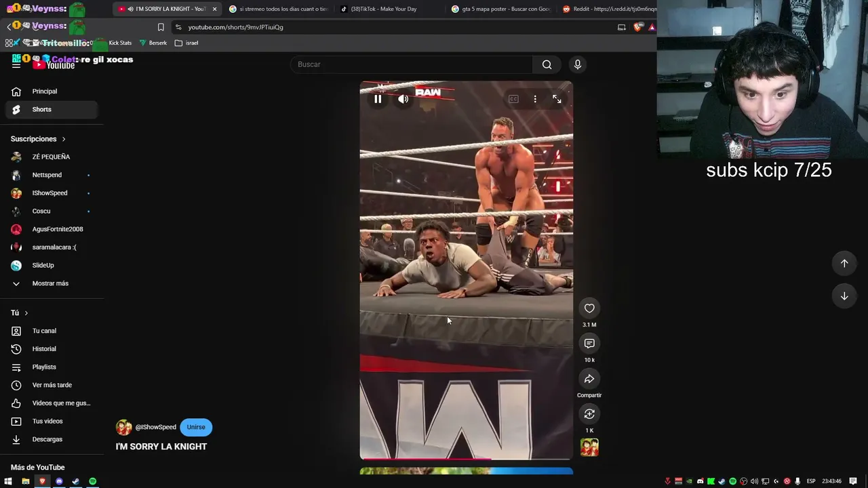Enter fullscreen on the Short player
This screenshot has height=488, width=868.
(557, 99)
